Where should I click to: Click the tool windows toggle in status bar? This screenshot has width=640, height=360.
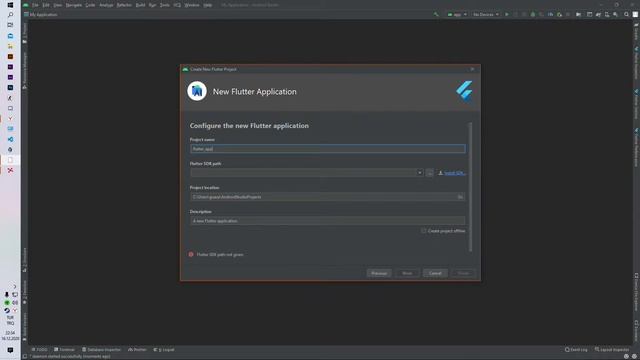[25, 356]
